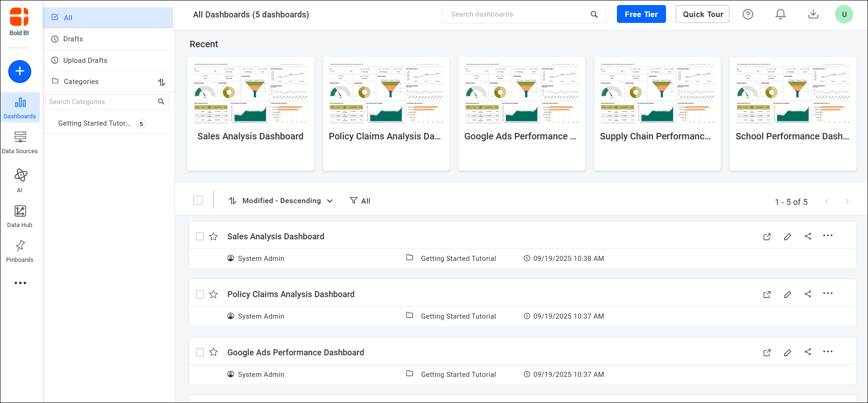The height and width of the screenshot is (403, 868).
Task: Open Data Sources in sidebar
Action: click(x=20, y=142)
